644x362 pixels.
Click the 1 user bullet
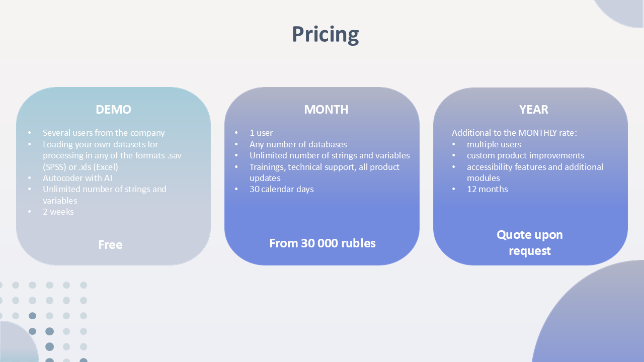[261, 133]
